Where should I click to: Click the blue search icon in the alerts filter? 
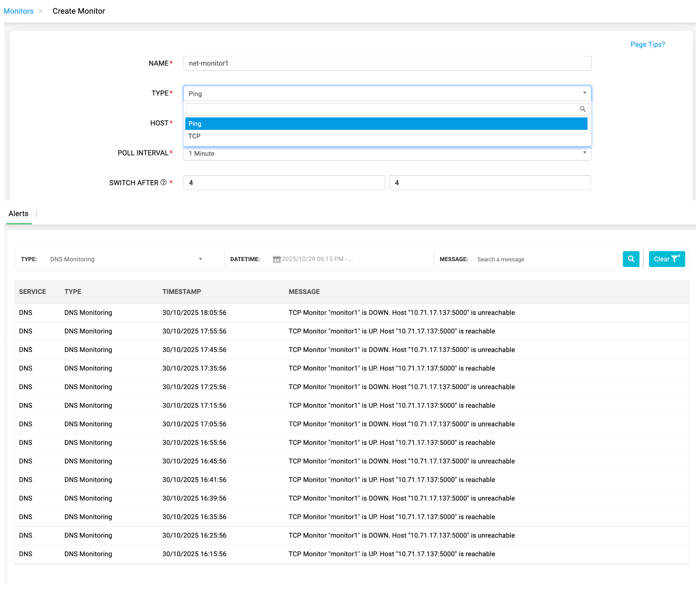(x=631, y=259)
